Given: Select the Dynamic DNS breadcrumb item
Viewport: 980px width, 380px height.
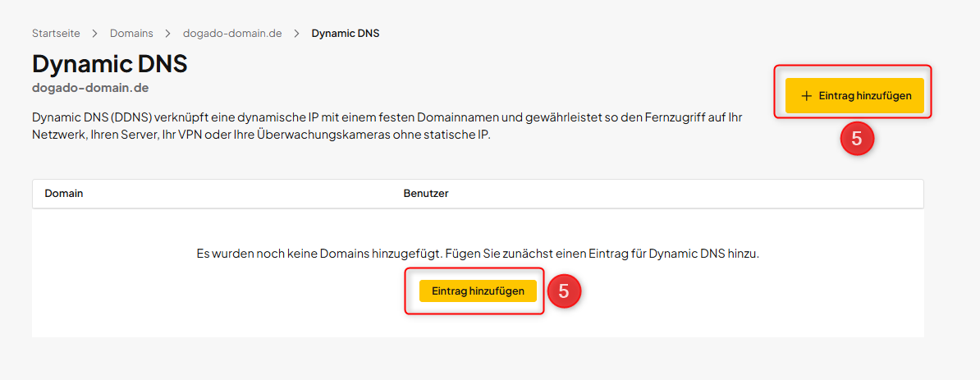Looking at the screenshot, I should 345,34.
